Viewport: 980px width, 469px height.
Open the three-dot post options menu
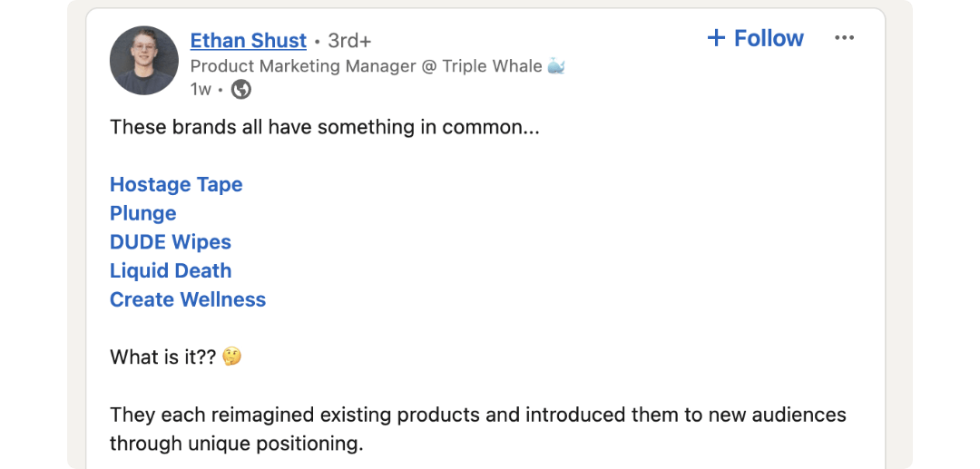[844, 38]
